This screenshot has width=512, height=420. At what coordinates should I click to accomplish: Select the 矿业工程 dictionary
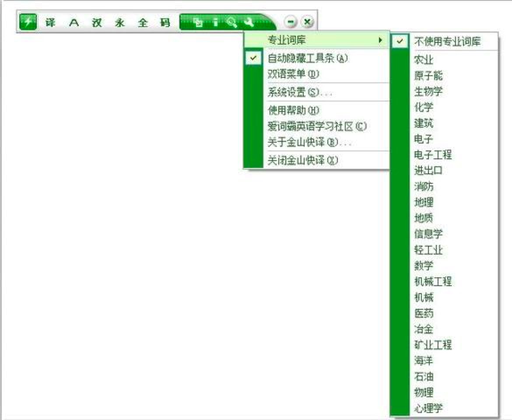[x=444, y=345]
